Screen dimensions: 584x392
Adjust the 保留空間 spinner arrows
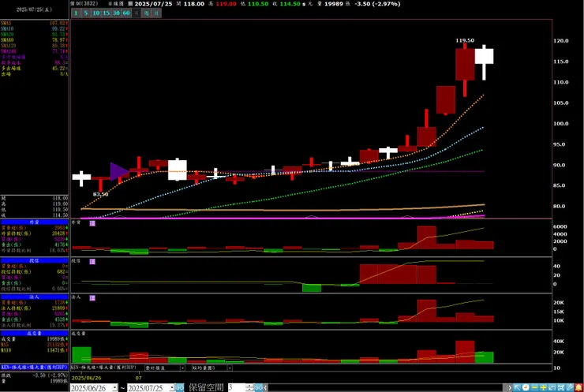[249, 388]
